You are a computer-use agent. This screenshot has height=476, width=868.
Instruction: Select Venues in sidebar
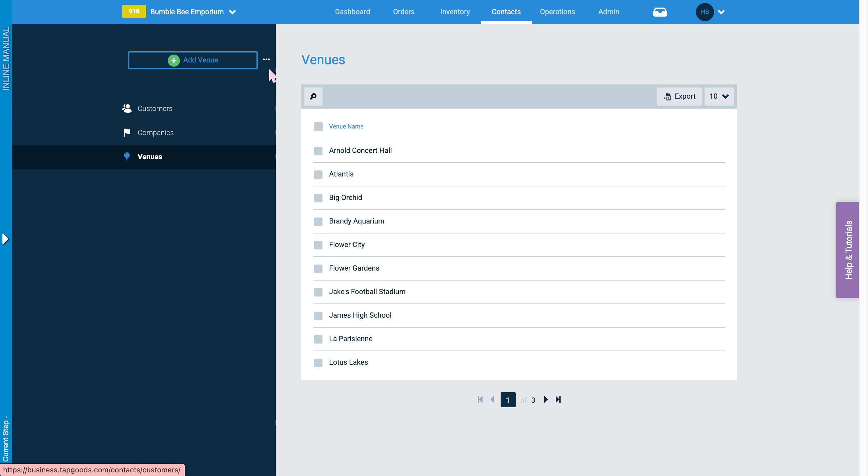point(144,157)
